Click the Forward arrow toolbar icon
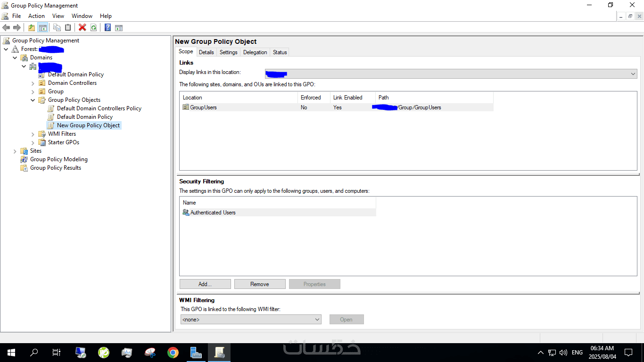 tap(17, 28)
